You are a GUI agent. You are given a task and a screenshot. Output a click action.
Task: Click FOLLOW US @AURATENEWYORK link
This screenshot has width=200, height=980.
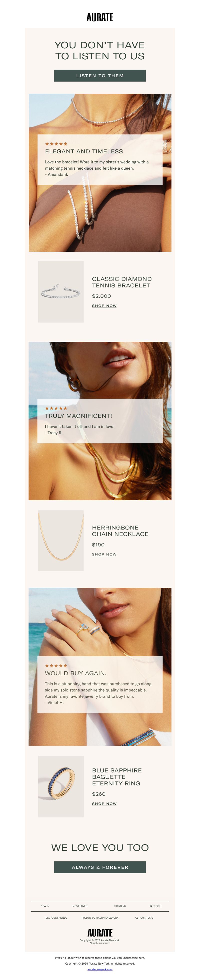pos(100,918)
